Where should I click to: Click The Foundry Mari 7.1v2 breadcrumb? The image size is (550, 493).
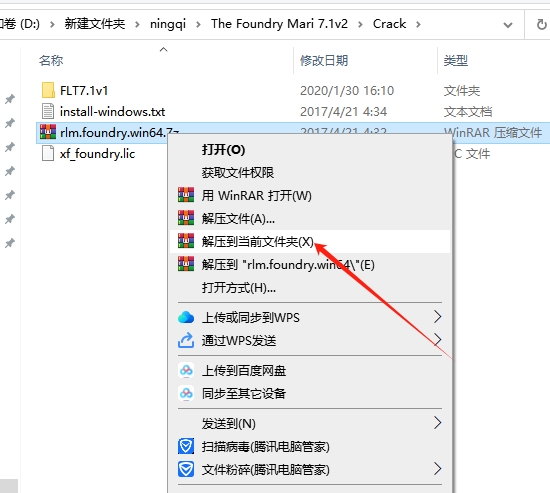279,24
